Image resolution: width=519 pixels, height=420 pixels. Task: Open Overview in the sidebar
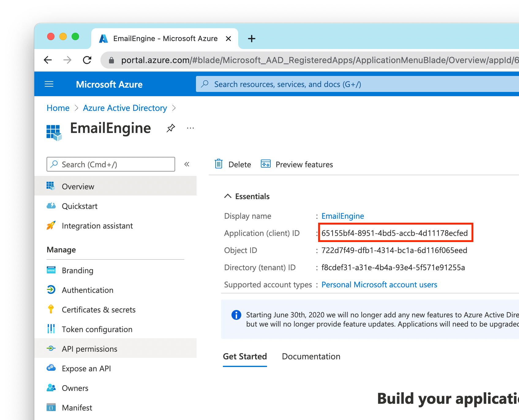point(115,186)
